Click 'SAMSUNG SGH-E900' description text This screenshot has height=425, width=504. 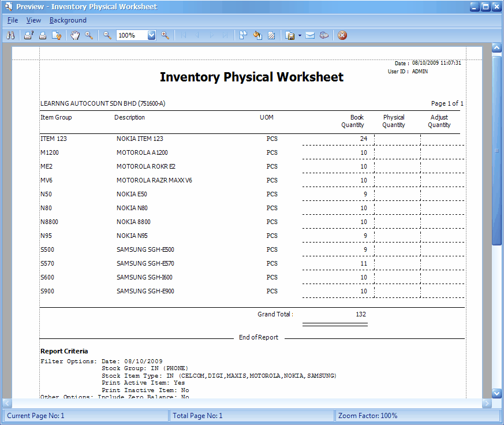(x=145, y=290)
